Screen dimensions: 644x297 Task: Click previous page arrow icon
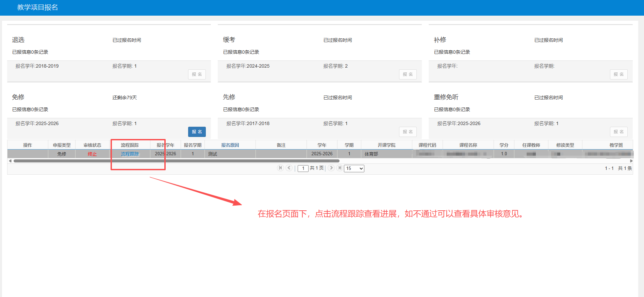pos(289,168)
